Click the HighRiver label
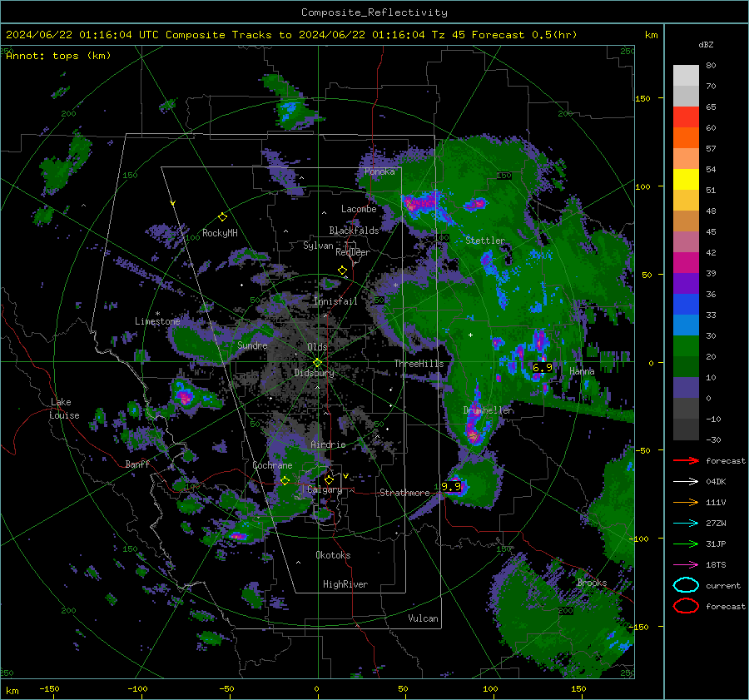 (345, 584)
